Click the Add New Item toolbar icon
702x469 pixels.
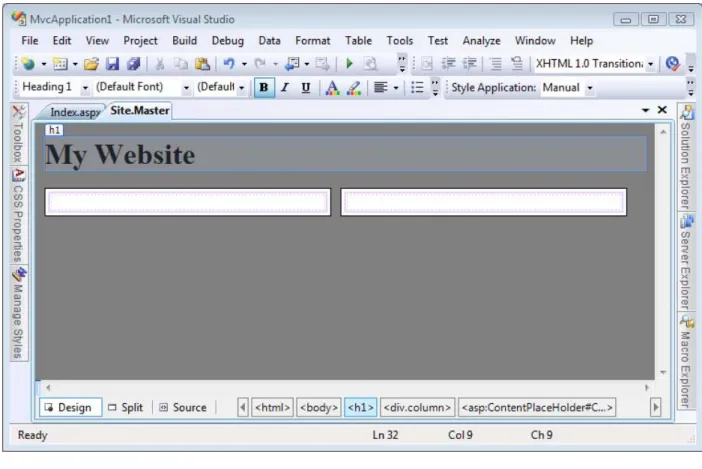[x=60, y=64]
